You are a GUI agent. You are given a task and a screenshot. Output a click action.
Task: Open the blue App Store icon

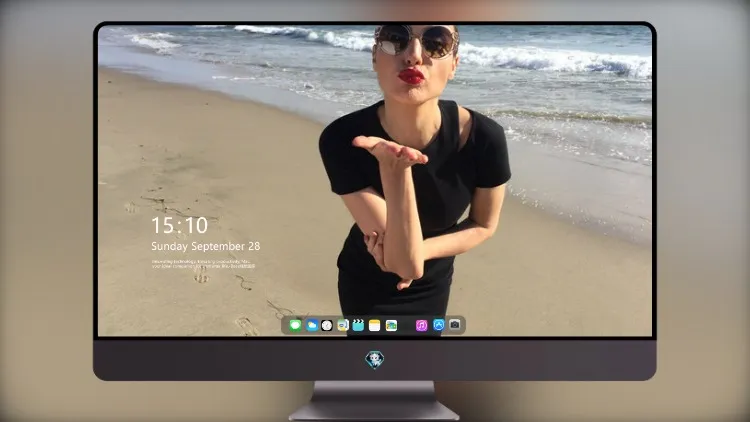[x=438, y=325]
